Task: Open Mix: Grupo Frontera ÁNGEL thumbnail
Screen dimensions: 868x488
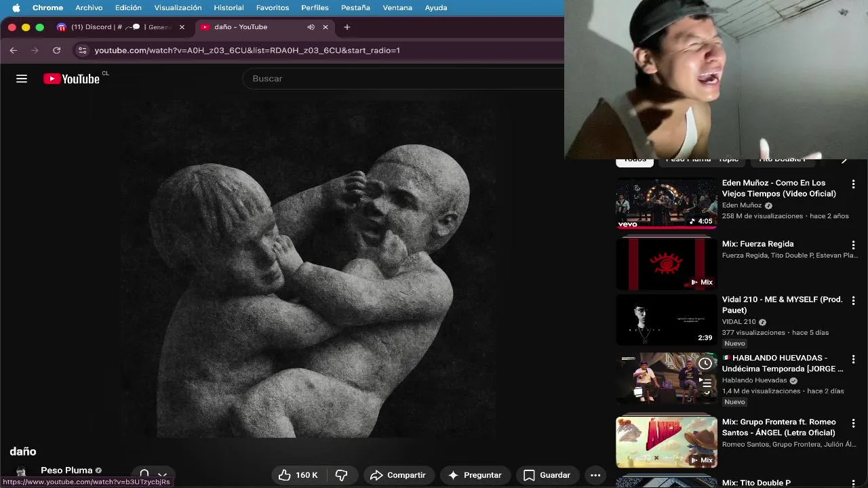Action: pyautogui.click(x=667, y=442)
